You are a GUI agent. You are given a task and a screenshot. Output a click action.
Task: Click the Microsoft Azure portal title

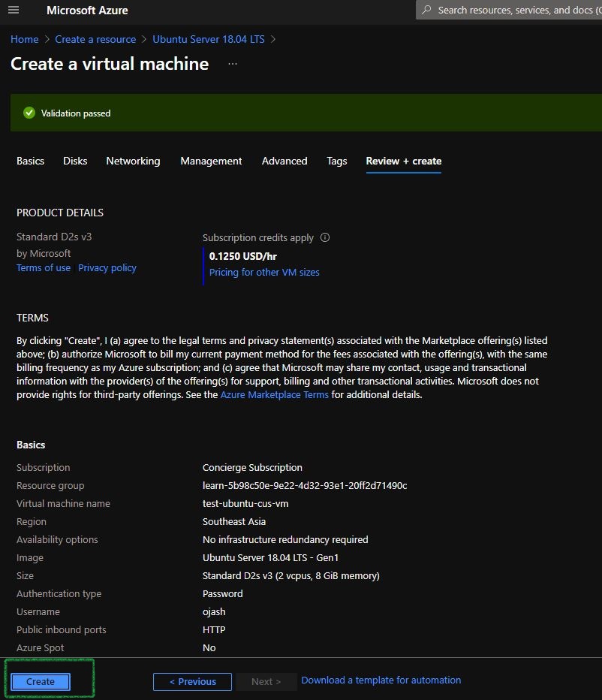pos(87,10)
